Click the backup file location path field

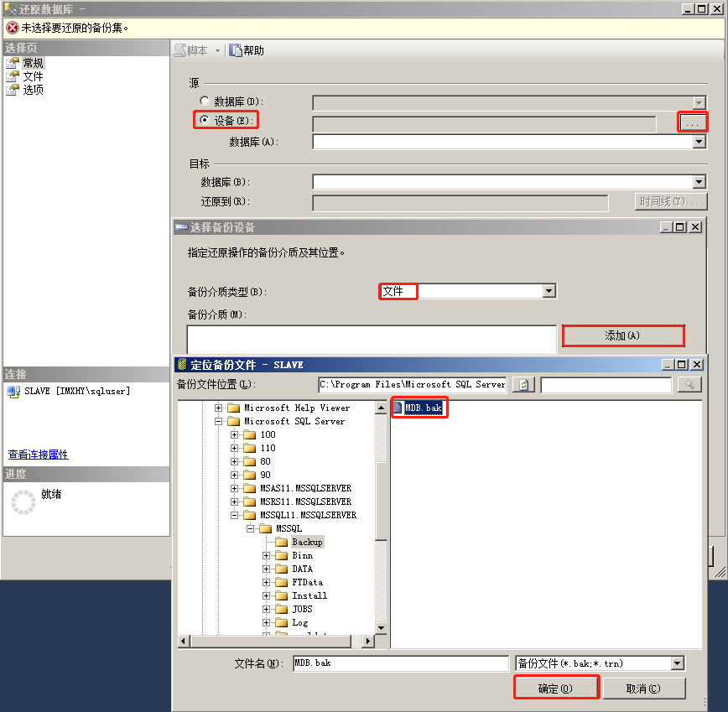pos(413,384)
